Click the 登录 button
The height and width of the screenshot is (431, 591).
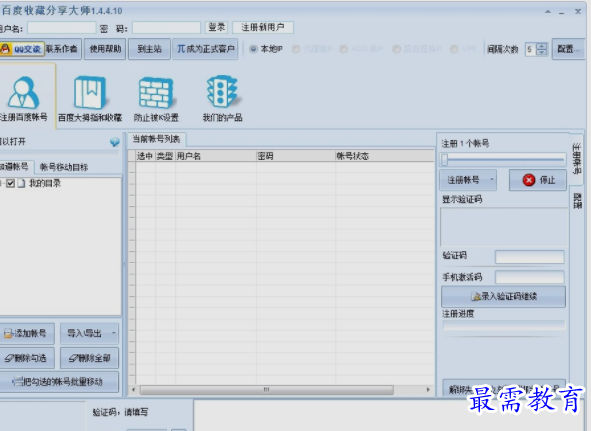(x=216, y=27)
